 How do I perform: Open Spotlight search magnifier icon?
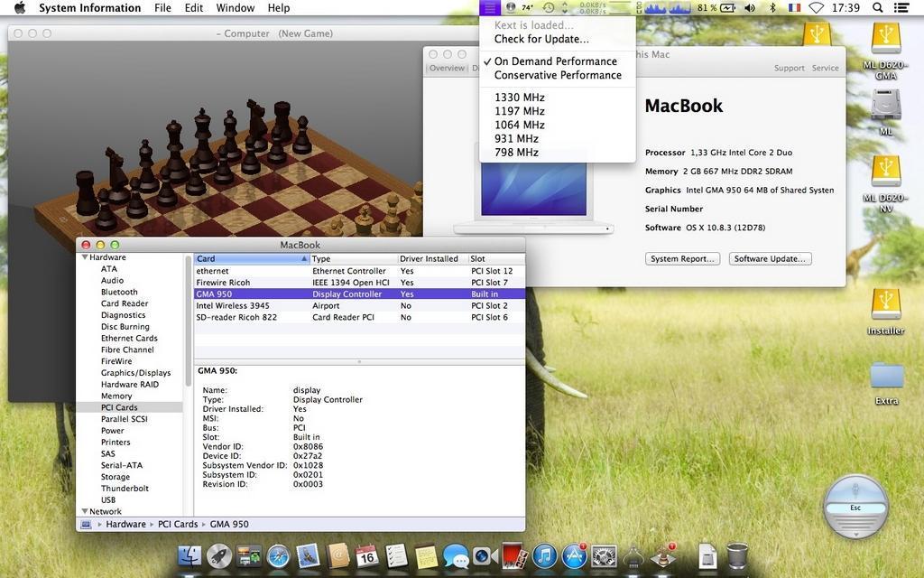(877, 7)
